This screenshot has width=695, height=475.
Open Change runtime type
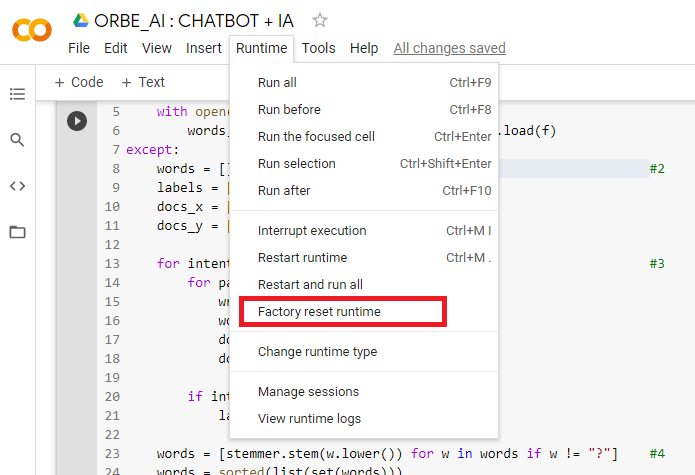click(x=364, y=351)
